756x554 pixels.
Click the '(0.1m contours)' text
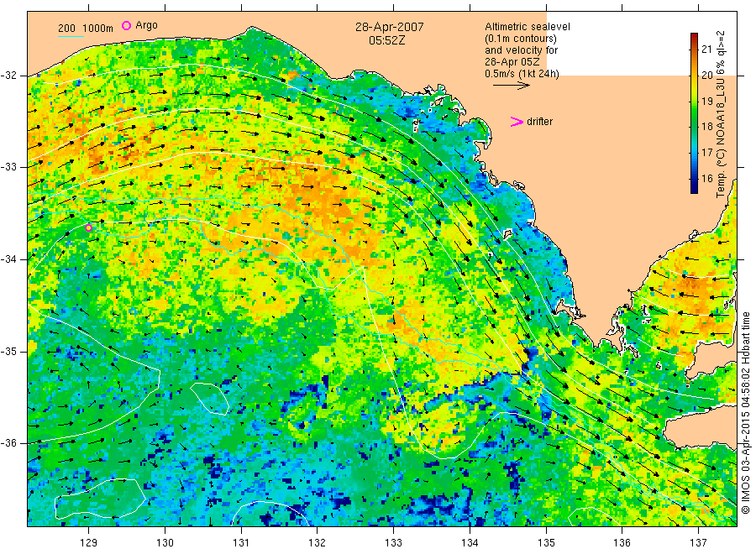(521, 39)
